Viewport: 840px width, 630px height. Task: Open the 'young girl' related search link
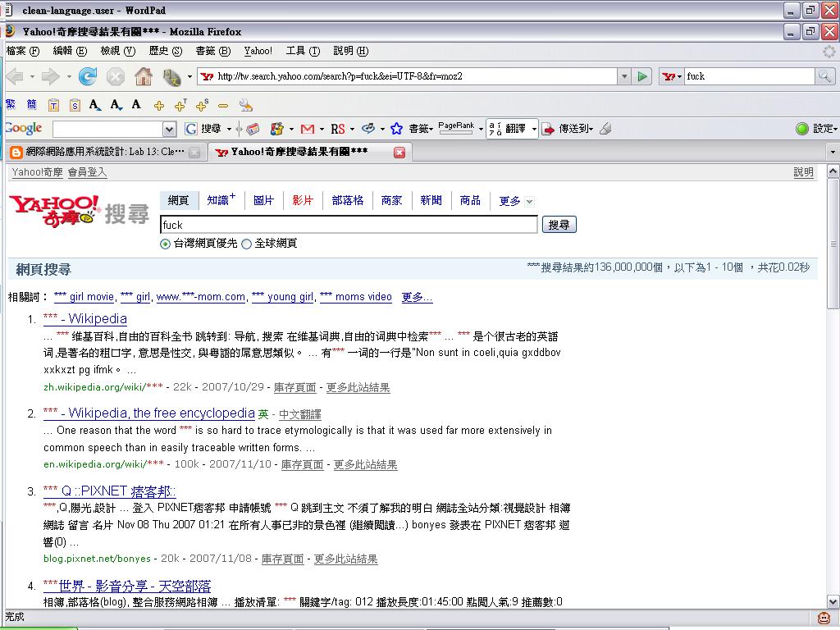282,297
